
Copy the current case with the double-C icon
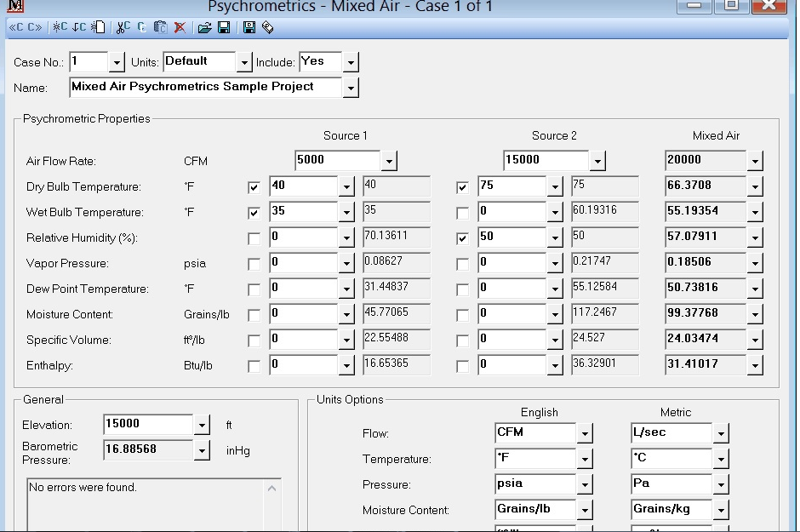142,27
